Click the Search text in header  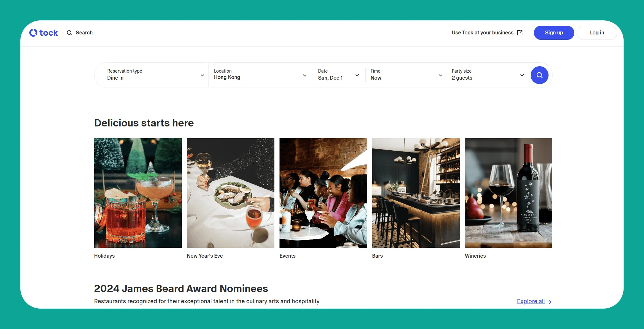84,33
